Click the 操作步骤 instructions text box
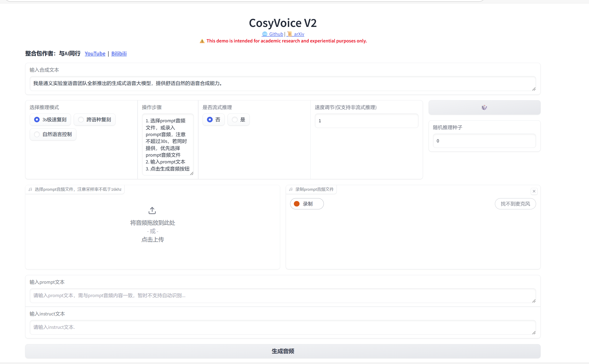Screen dimensions: 589x364 (168, 144)
